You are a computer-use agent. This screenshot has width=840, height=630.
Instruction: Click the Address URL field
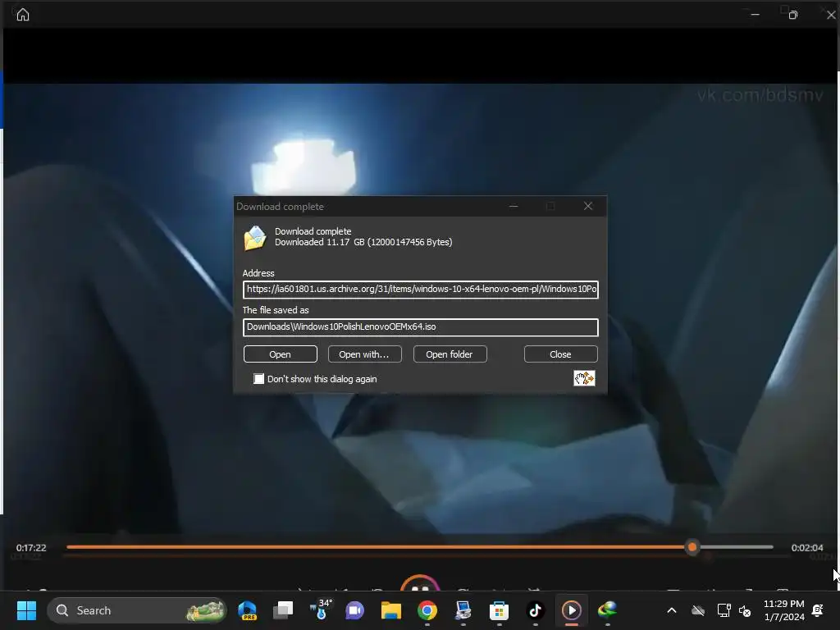(x=421, y=290)
